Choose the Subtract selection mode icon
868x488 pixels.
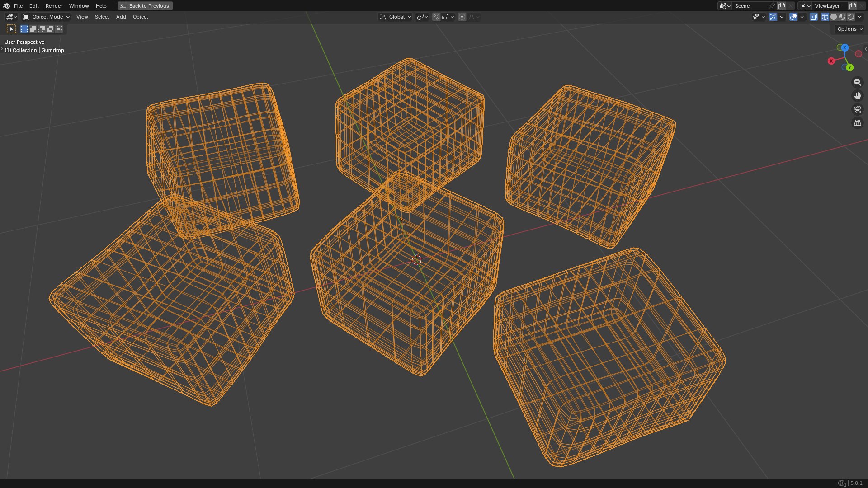click(x=42, y=29)
